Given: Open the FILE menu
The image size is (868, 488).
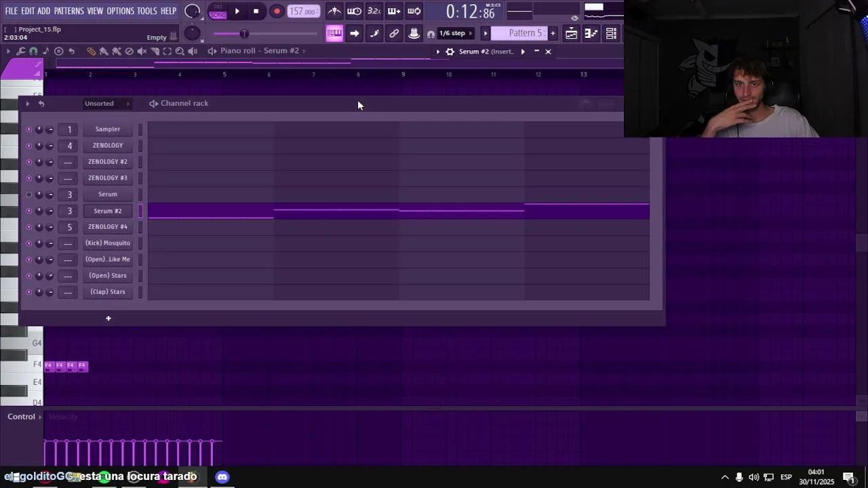Looking at the screenshot, I should [x=12, y=11].
